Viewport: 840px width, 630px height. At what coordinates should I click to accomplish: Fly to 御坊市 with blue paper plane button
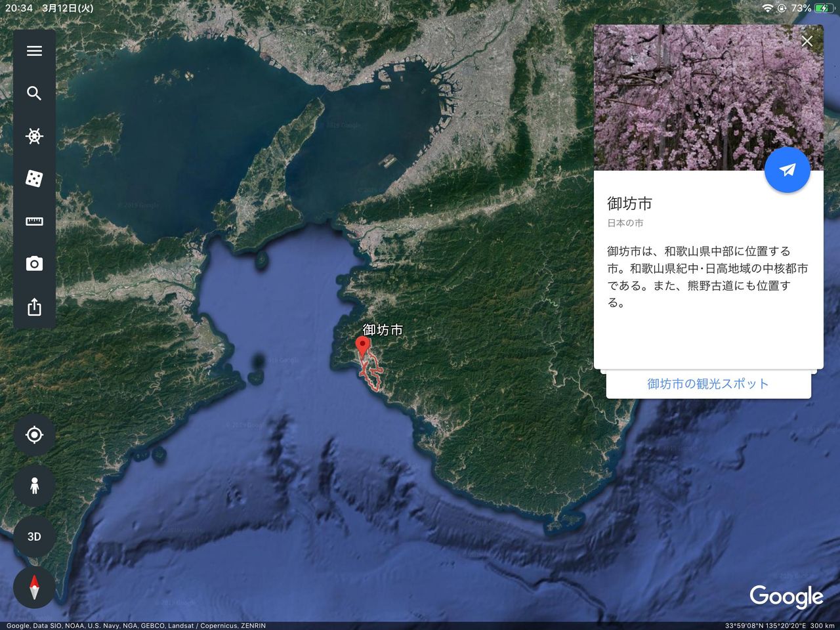[787, 170]
